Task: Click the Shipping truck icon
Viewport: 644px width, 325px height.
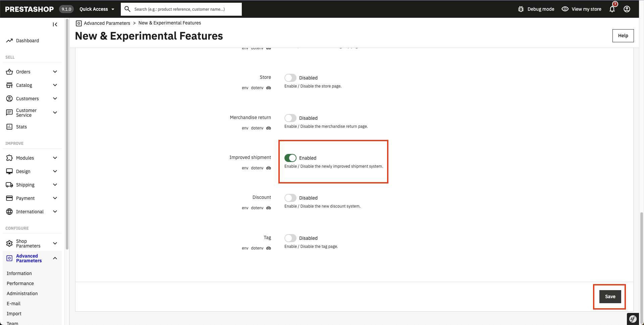Action: click(9, 184)
